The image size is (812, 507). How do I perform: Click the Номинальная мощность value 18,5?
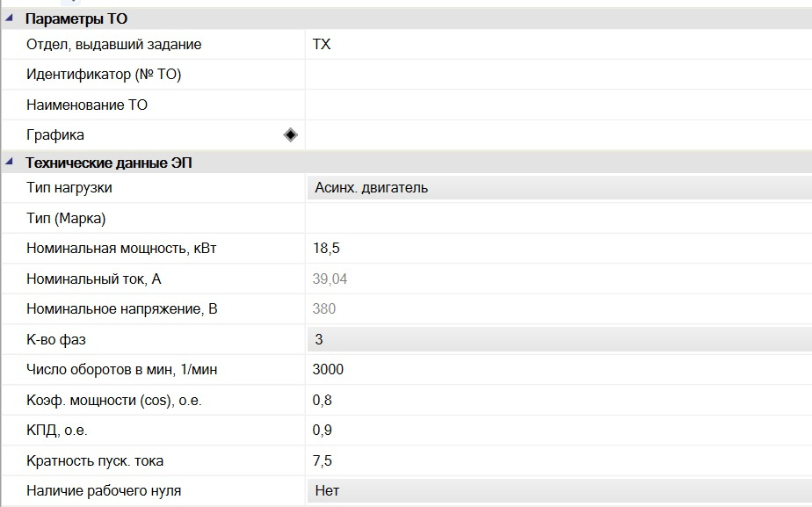pyautogui.click(x=326, y=248)
